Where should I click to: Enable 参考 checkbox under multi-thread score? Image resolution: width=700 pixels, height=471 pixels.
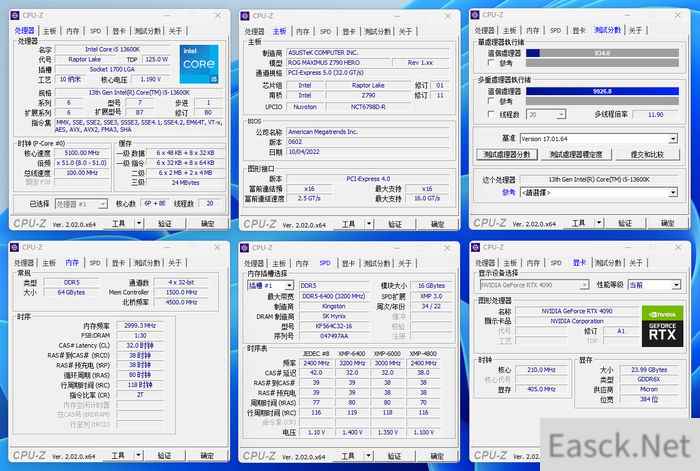(x=491, y=101)
